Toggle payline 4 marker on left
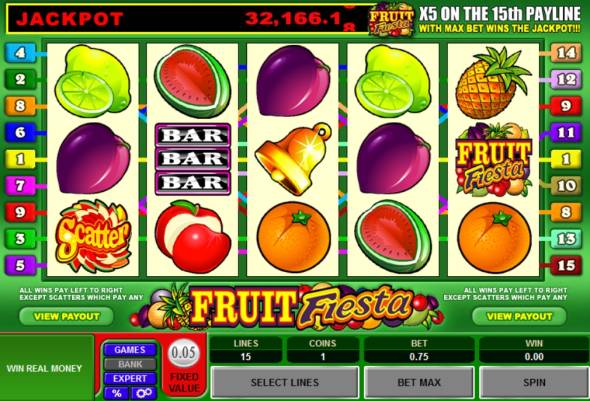 20,53
